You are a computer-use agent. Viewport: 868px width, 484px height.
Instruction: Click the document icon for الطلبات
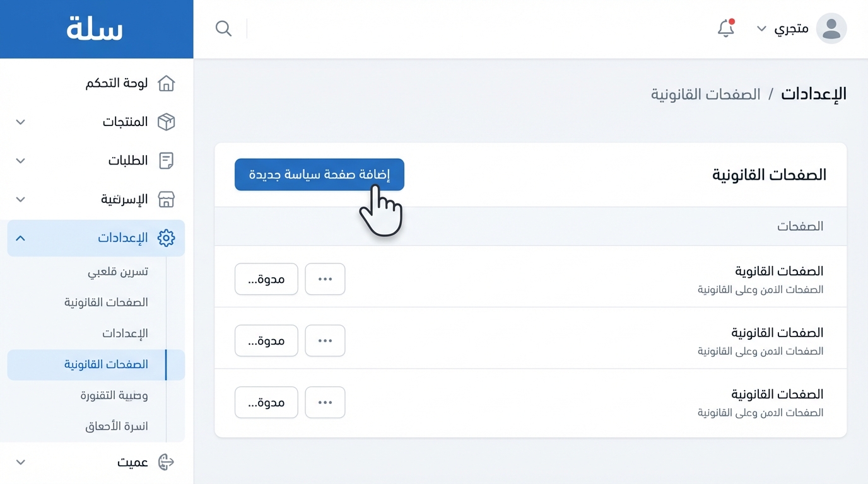pyautogui.click(x=166, y=161)
